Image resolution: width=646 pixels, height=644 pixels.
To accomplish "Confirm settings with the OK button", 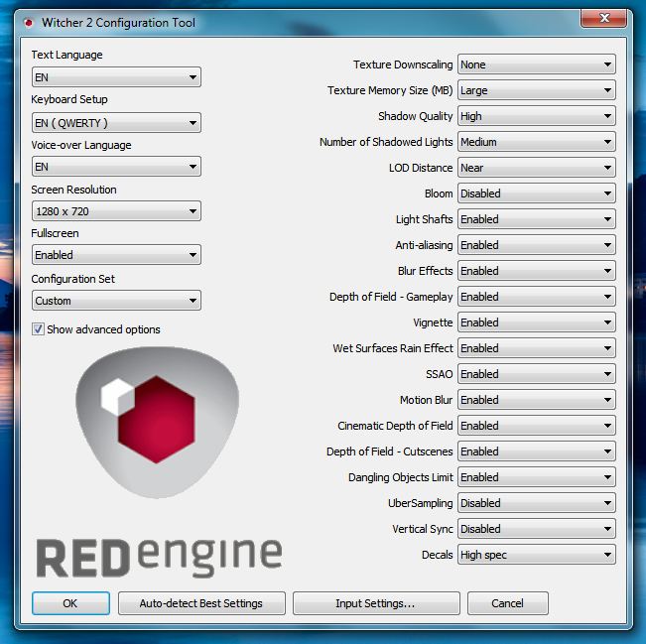I will point(70,603).
